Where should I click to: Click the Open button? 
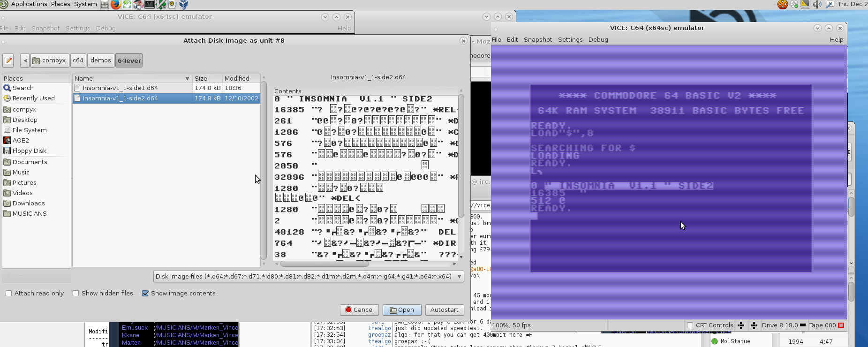[x=402, y=310]
